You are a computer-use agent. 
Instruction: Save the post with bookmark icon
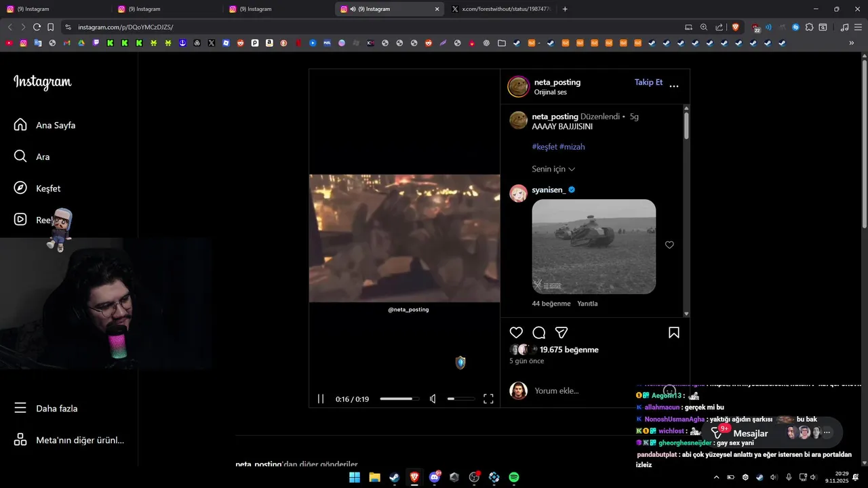tap(674, 333)
